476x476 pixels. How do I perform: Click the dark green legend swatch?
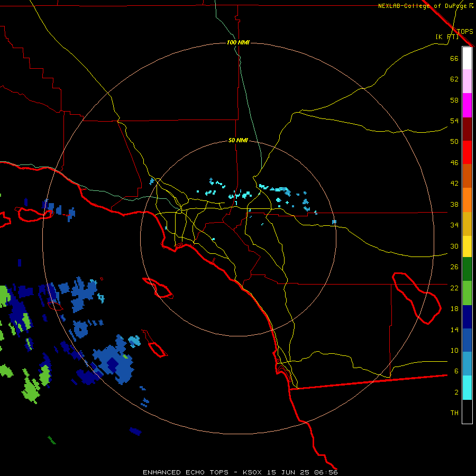(x=467, y=269)
